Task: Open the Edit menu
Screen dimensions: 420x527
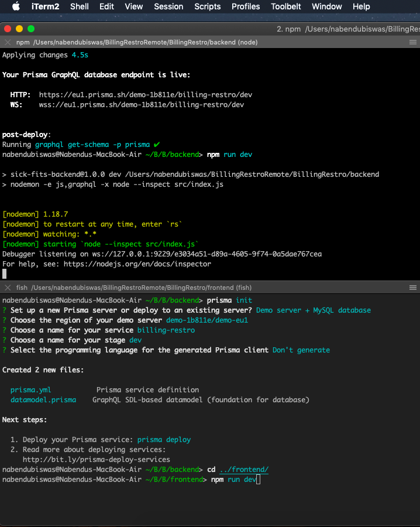Action: (106, 6)
